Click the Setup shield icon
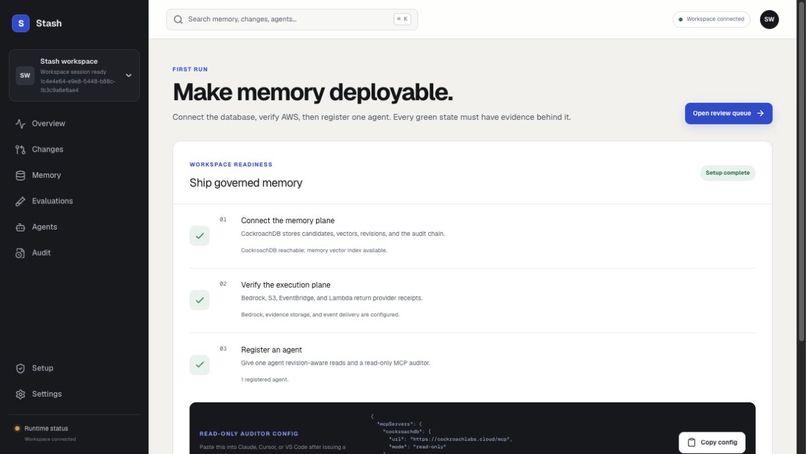The image size is (806, 454). 21,368
